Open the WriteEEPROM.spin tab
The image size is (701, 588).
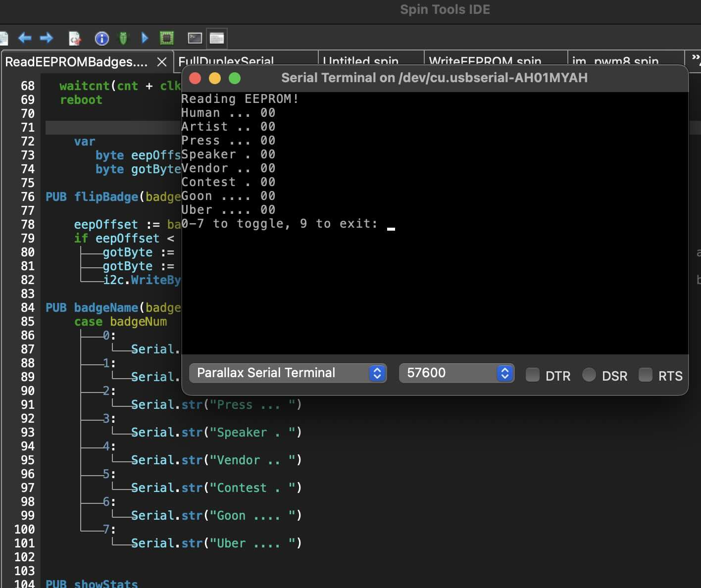[x=485, y=61]
